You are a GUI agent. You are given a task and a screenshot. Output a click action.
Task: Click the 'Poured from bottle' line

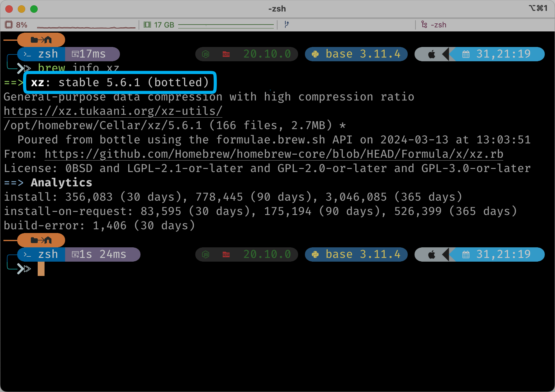(x=274, y=140)
